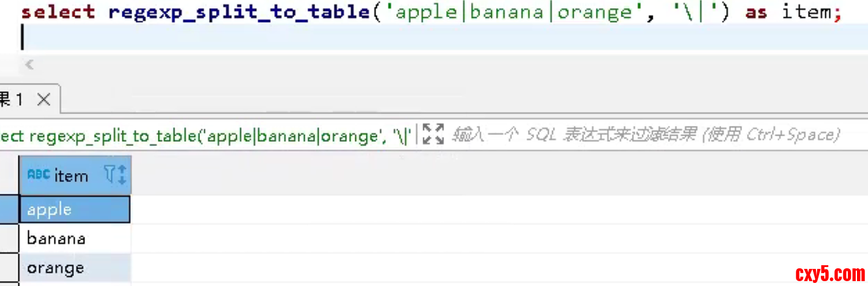868x286 pixels.
Task: Click the grid corner cell above the row headers
Action: 9,175
